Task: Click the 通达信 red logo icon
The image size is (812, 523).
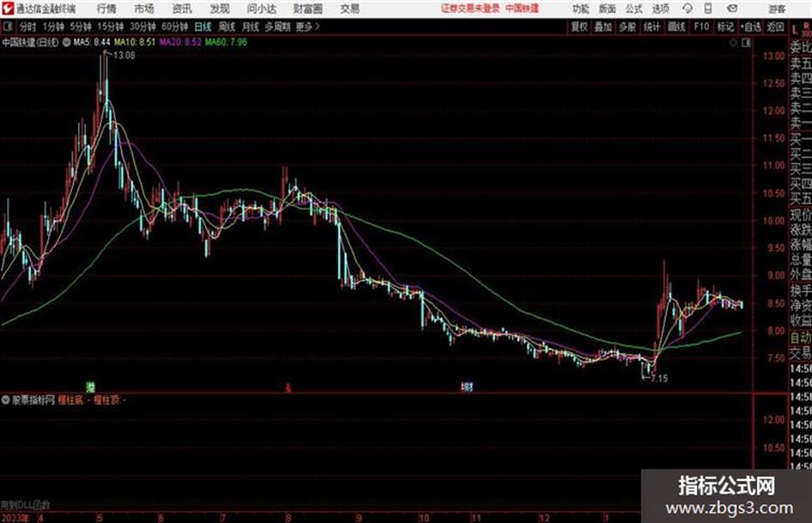Action: coord(8,9)
